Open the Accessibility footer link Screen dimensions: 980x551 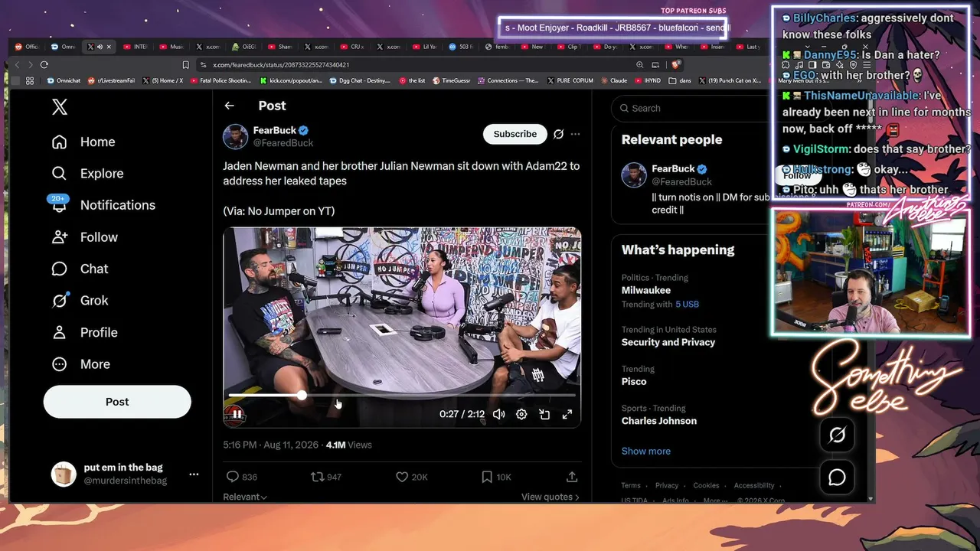pyautogui.click(x=754, y=485)
